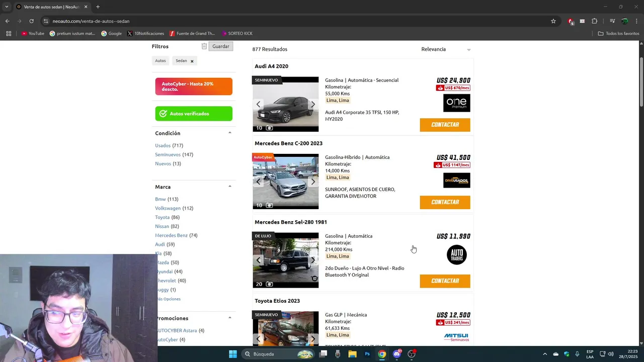Filter by Volkswagen brand
The width and height of the screenshot is (644, 362).
(x=168, y=208)
